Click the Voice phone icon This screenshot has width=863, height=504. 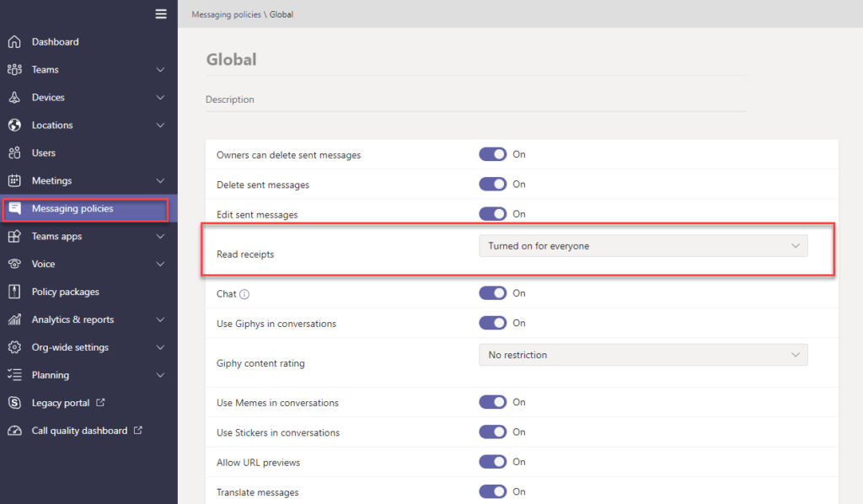(x=14, y=265)
